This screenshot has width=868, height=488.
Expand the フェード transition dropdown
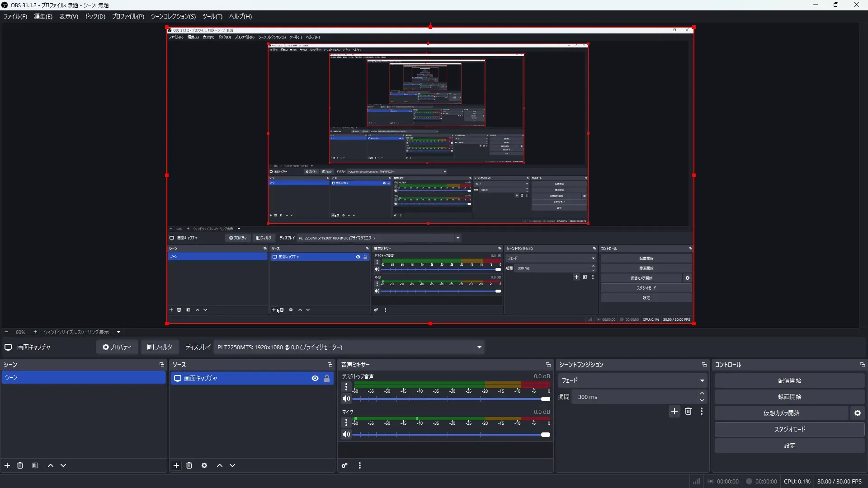pos(702,380)
